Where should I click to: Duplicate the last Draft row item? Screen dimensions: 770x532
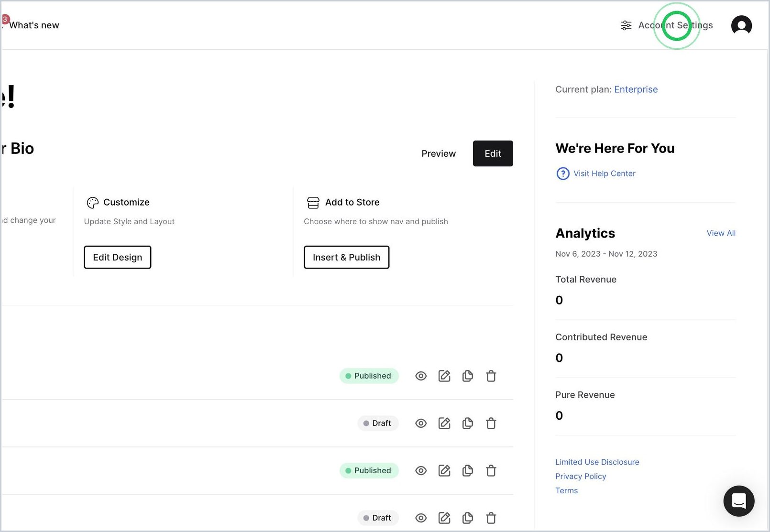point(468,518)
